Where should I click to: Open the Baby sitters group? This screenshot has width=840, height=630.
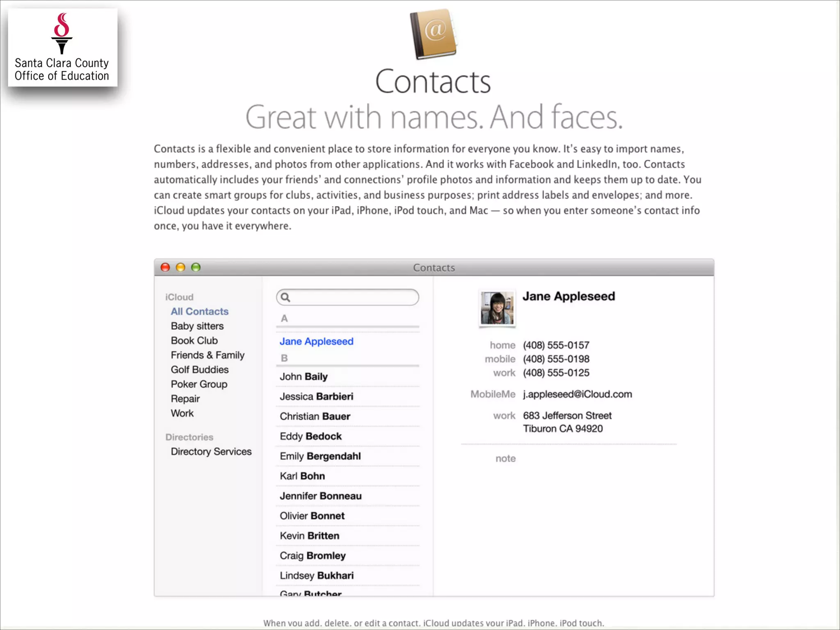197,326
